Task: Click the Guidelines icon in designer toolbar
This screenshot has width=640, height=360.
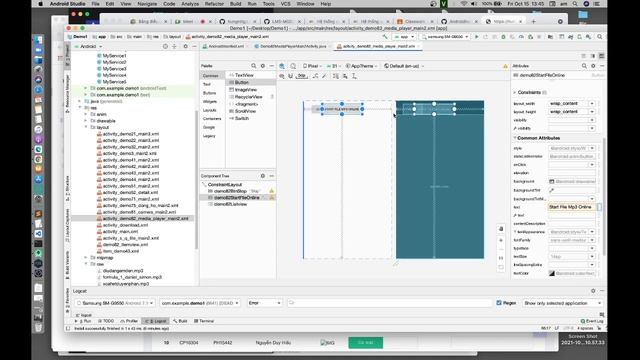Action: click(354, 76)
